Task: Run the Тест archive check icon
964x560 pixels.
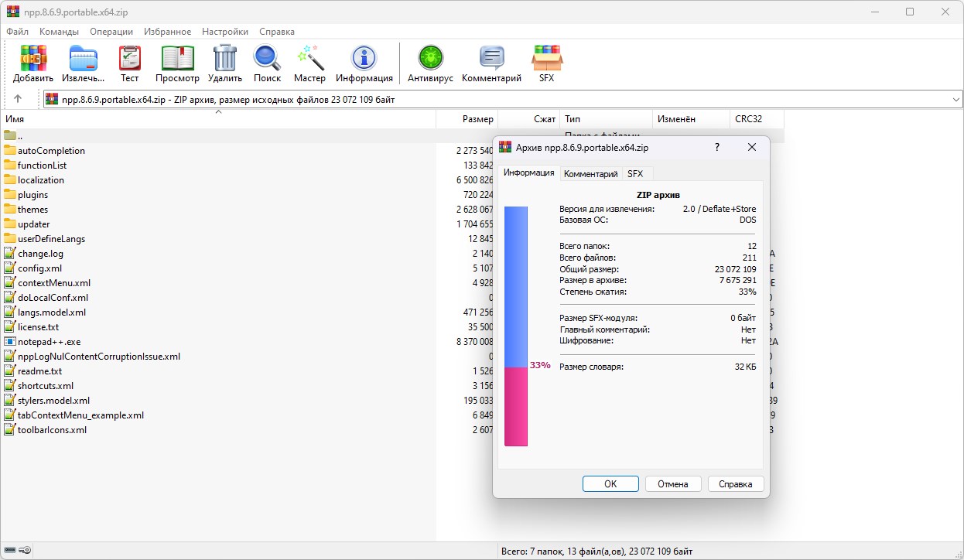Action: click(x=130, y=58)
